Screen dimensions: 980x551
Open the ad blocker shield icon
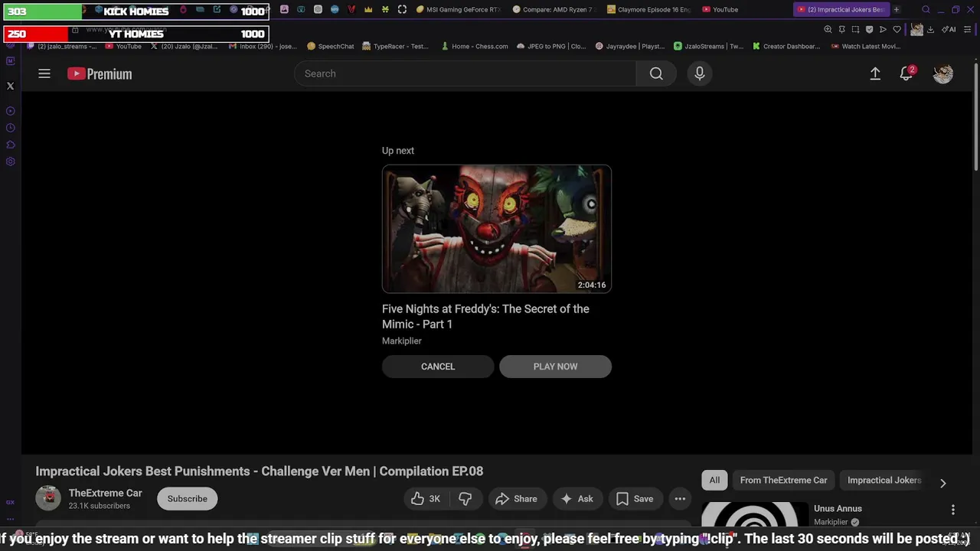[869, 29]
